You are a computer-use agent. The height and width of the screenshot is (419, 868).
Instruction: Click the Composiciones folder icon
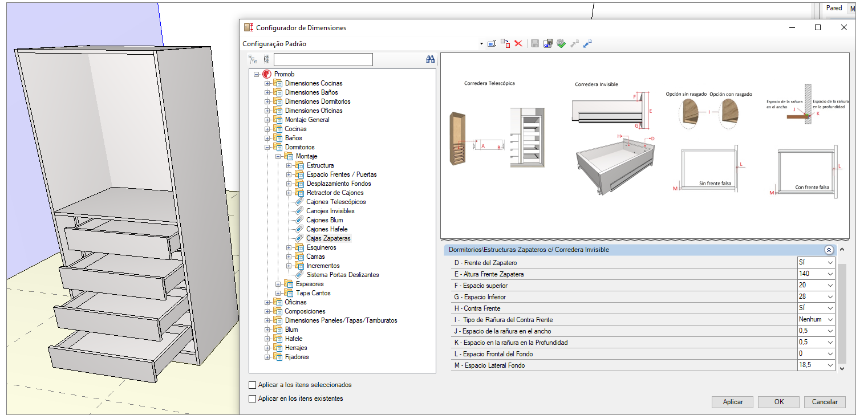(x=278, y=311)
